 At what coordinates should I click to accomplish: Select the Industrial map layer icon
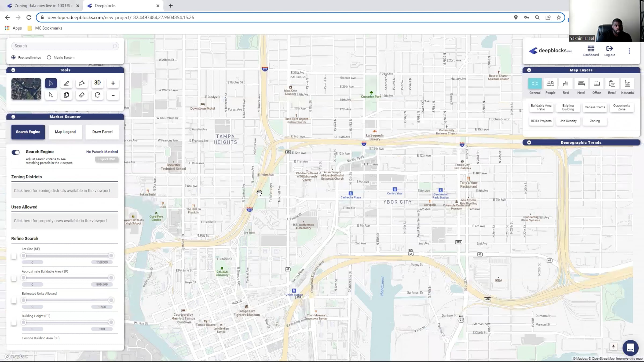pyautogui.click(x=627, y=84)
